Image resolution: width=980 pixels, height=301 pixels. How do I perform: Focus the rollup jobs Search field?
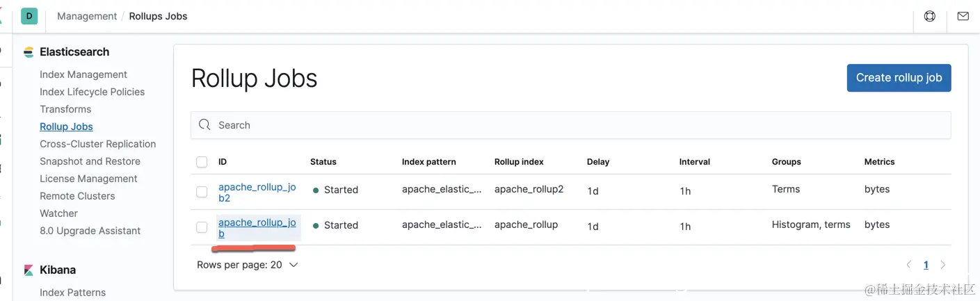click(x=570, y=125)
